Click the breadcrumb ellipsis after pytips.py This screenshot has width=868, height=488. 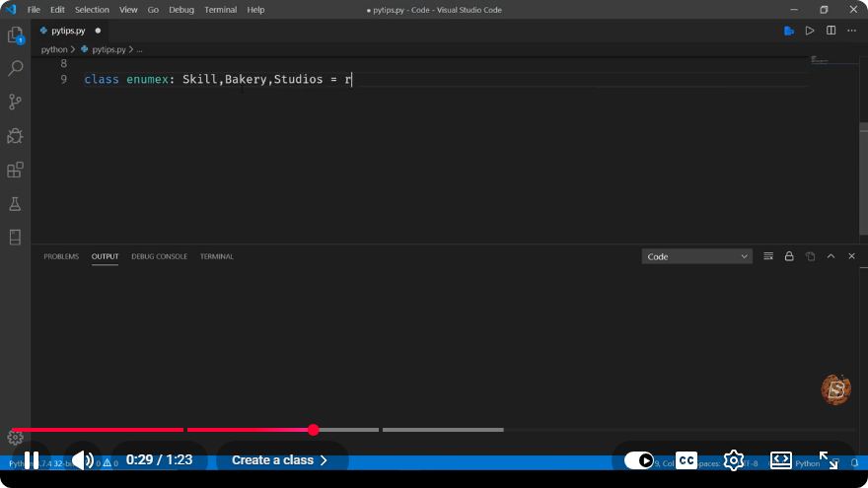[x=139, y=49]
